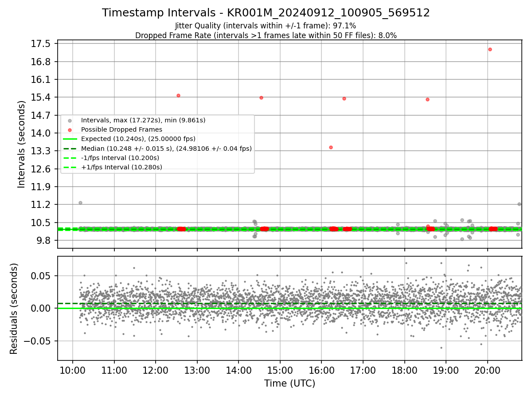Click the chart title "Timestamp Intervals - KR001M_20240912_100905_569512"
532x399 pixels.
point(266,13)
